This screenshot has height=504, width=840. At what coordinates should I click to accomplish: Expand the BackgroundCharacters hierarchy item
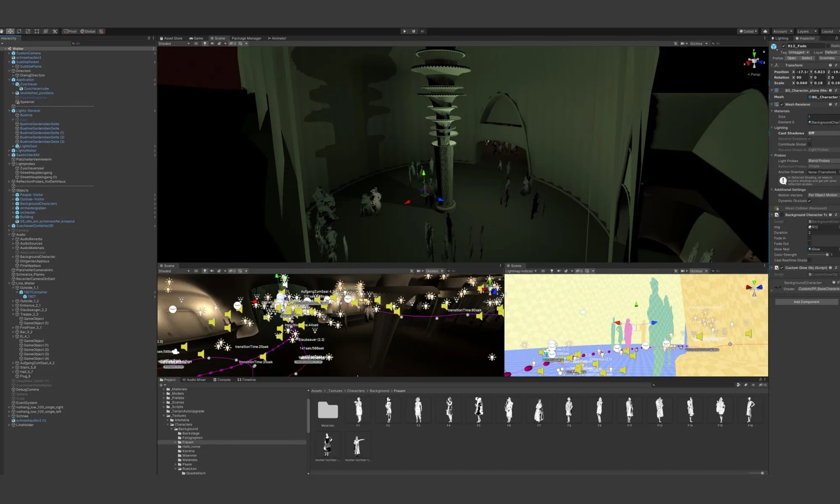pyautogui.click(x=13, y=204)
